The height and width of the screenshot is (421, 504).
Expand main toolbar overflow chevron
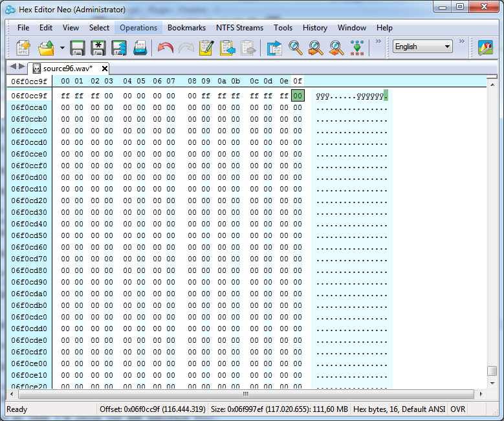click(378, 41)
